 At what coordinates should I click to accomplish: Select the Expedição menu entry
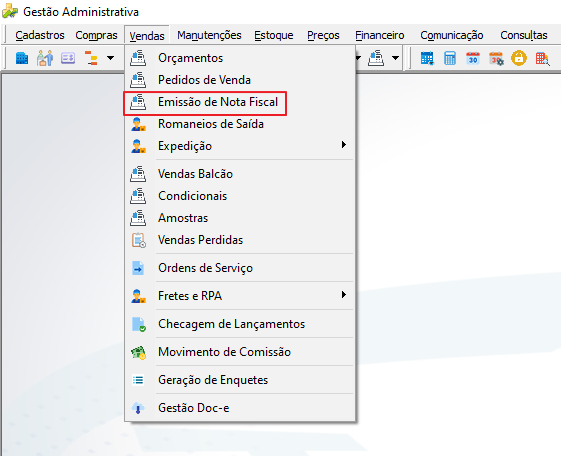240,146
